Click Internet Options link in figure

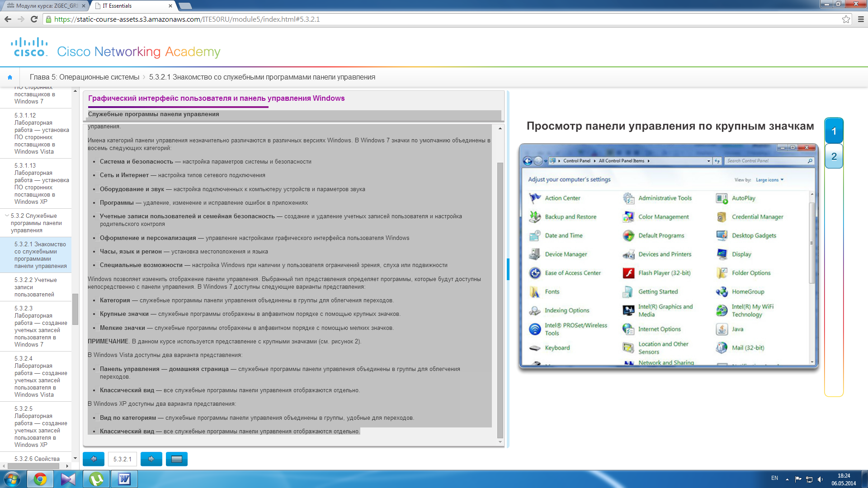[660, 329]
